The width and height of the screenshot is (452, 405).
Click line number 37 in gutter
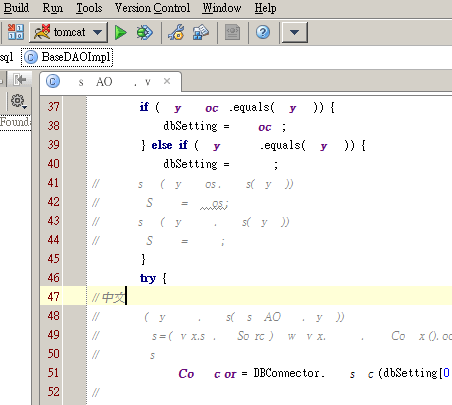point(53,107)
